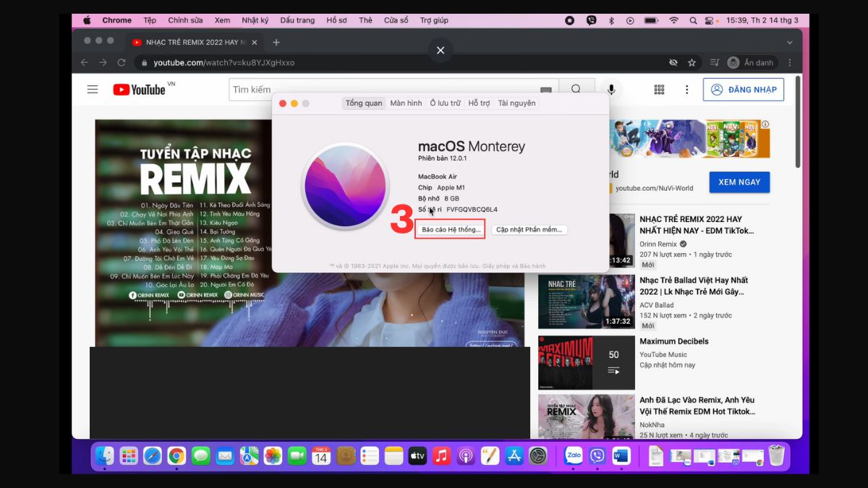Click the YouTube logo to go home
The width and height of the screenshot is (868, 488).
tap(140, 90)
